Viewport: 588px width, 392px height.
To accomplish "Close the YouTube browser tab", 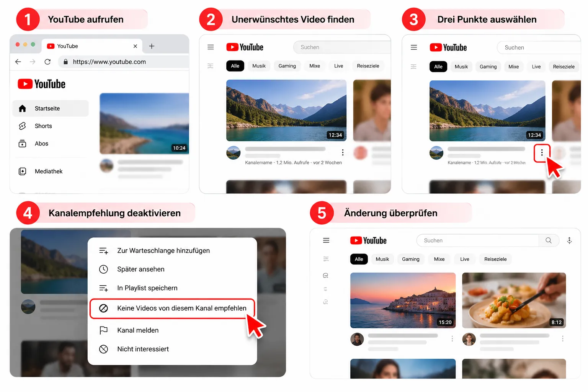I will pyautogui.click(x=135, y=46).
